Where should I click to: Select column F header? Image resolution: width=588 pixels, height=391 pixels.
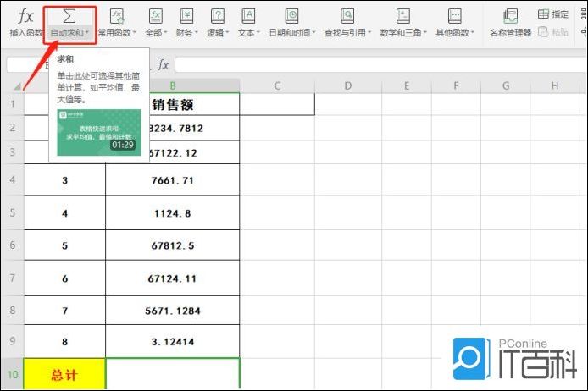click(x=456, y=85)
